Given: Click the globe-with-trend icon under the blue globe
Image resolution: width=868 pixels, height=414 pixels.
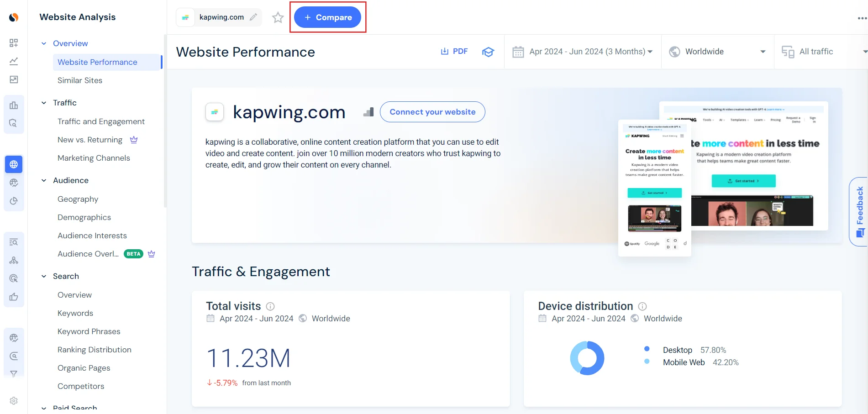Looking at the screenshot, I should point(14,183).
